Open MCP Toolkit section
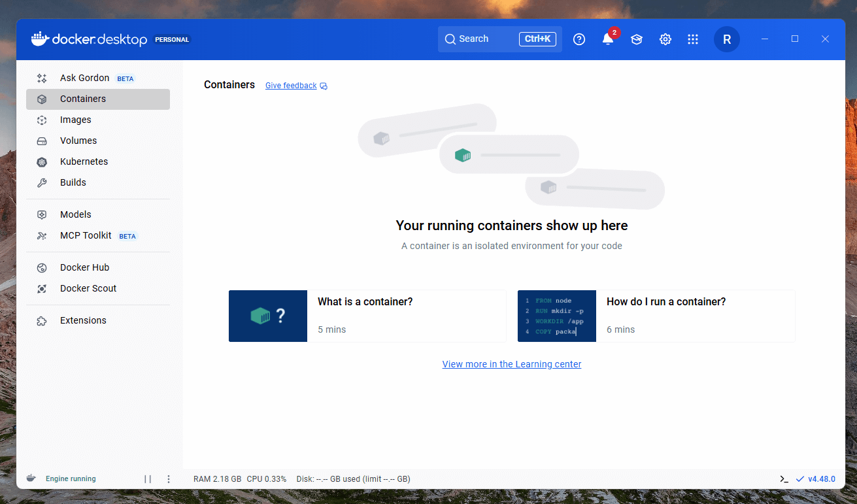The width and height of the screenshot is (857, 504). pos(98,235)
